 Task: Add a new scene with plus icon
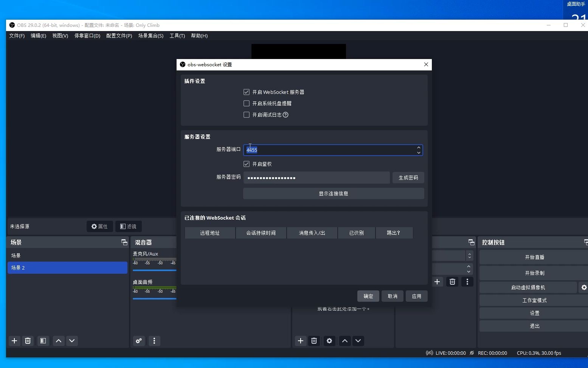(14, 341)
